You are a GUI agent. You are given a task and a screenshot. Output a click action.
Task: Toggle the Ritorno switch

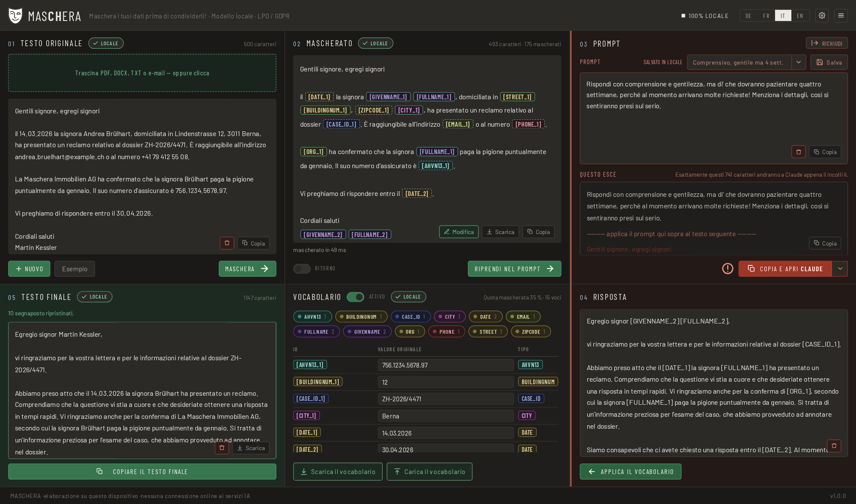[x=302, y=269]
